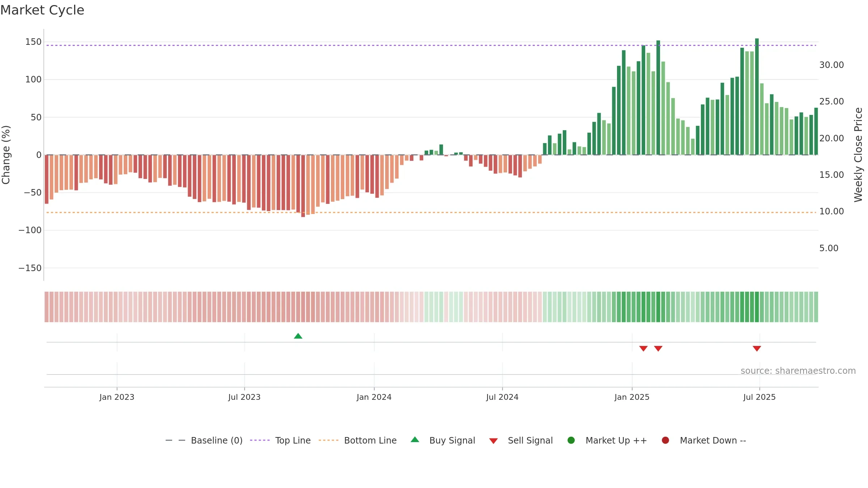Viewport: 868px width, 488px height.
Task: Toggle the Top Line legend entry
Action: [x=280, y=440]
